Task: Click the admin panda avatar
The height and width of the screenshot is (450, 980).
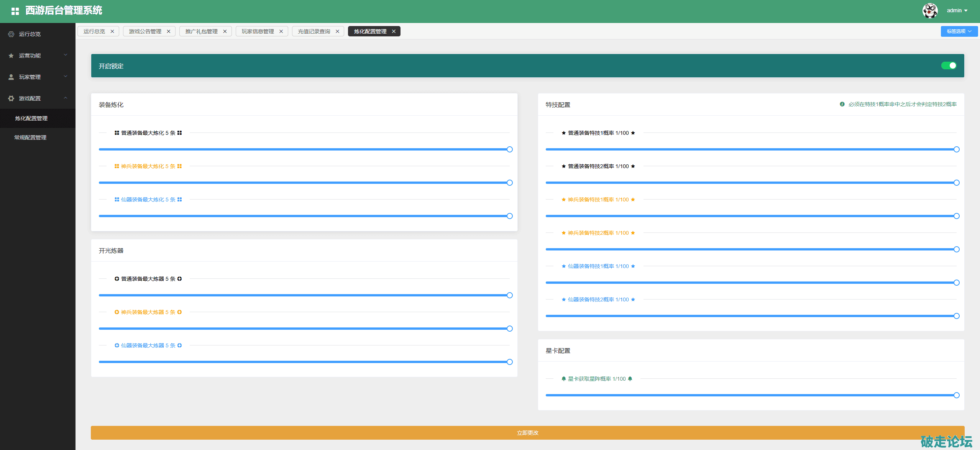Action: coord(929,10)
